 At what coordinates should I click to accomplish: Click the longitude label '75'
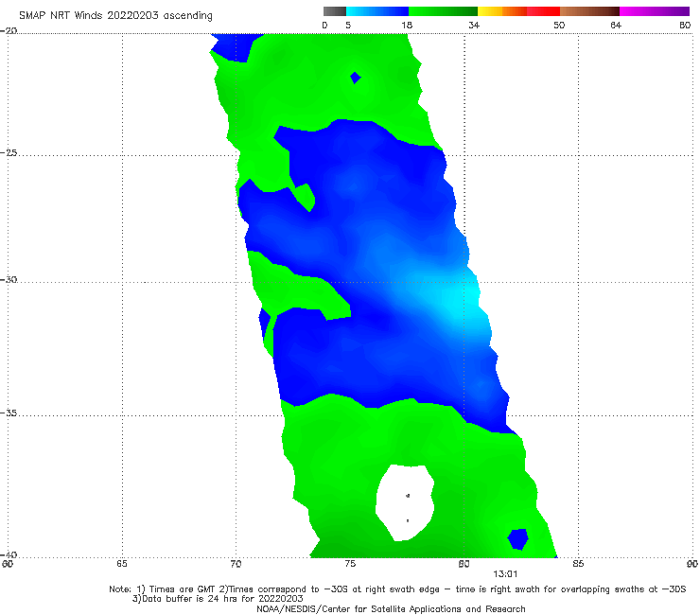(x=350, y=564)
